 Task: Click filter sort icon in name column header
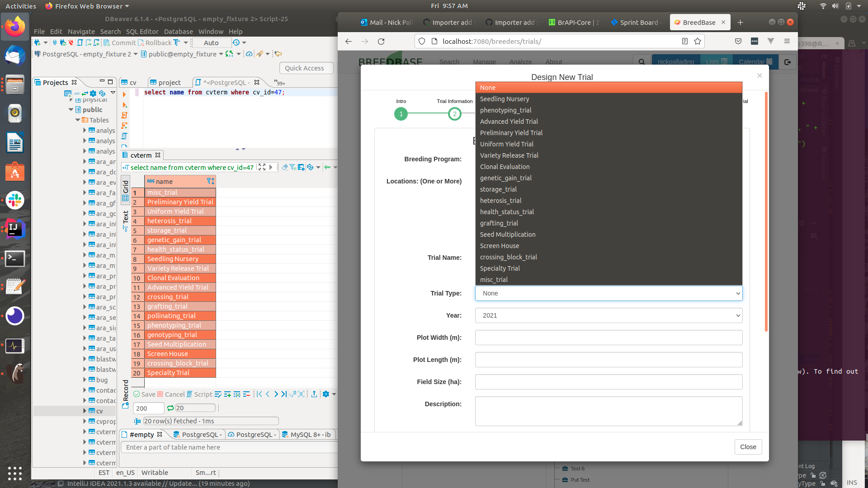(210, 181)
